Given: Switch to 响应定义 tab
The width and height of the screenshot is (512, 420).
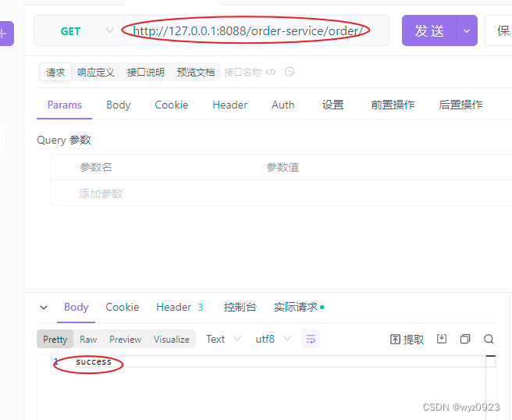Looking at the screenshot, I should (x=96, y=72).
